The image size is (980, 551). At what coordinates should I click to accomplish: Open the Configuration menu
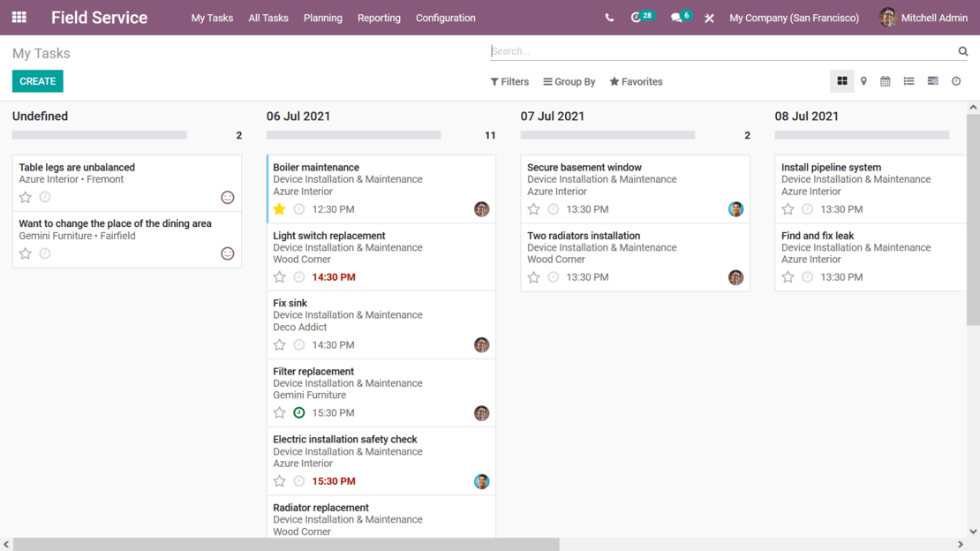pos(445,18)
